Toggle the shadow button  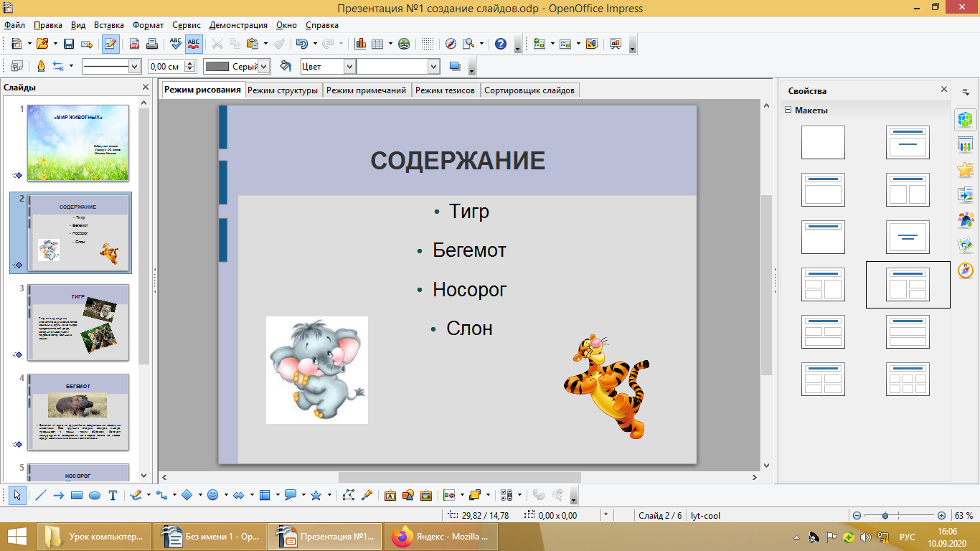pyautogui.click(x=454, y=66)
